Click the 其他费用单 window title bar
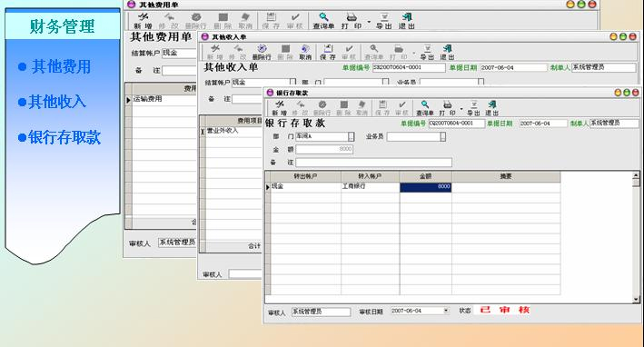The image size is (644, 347). (x=362, y=5)
